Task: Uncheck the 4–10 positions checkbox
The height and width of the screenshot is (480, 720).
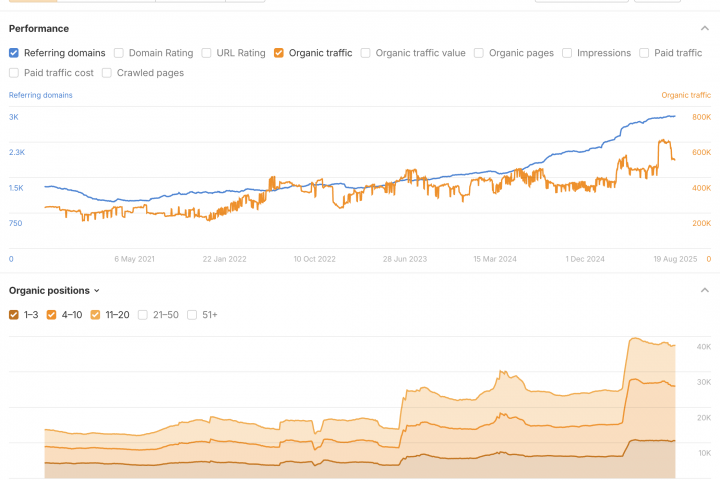Action: tap(51, 315)
